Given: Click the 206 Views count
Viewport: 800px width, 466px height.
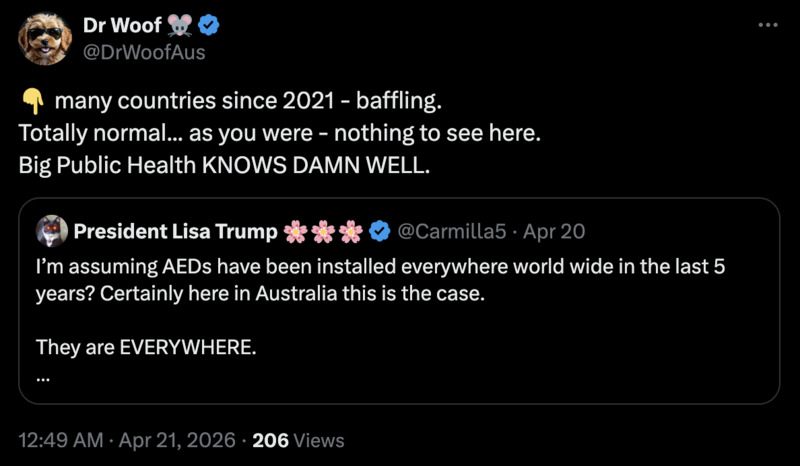Looking at the screenshot, I should click(x=298, y=440).
